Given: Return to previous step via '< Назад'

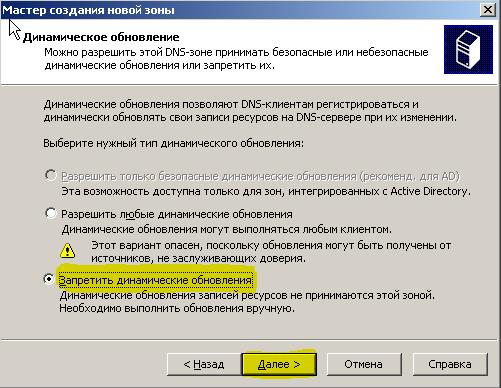Looking at the screenshot, I should pyautogui.click(x=204, y=364).
